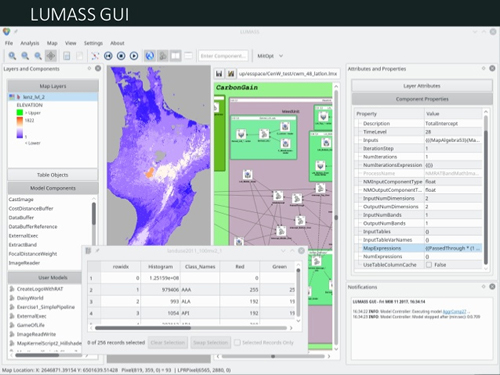Viewport: 500px width, 375px height.
Task: Toggle the UseTableColumnCache checkbox
Action: coord(429,265)
